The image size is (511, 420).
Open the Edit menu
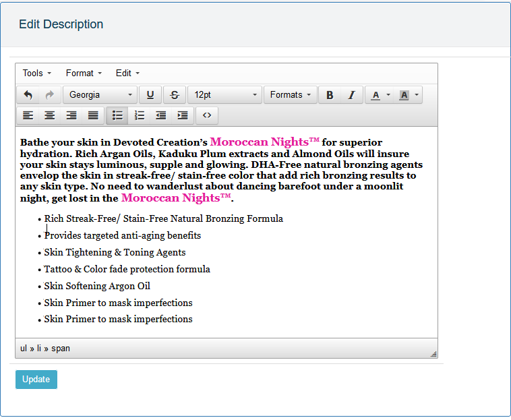(x=128, y=73)
